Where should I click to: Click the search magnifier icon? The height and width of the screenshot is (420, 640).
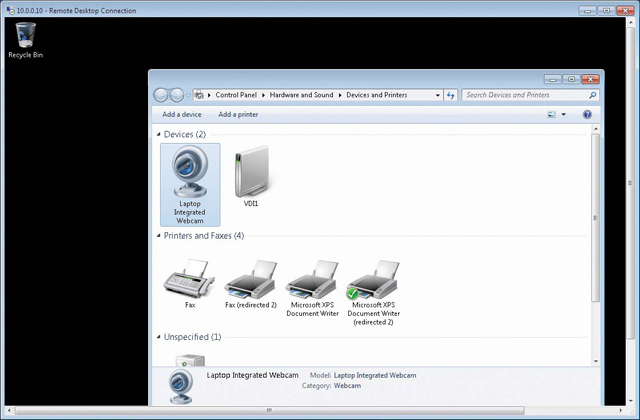click(593, 95)
